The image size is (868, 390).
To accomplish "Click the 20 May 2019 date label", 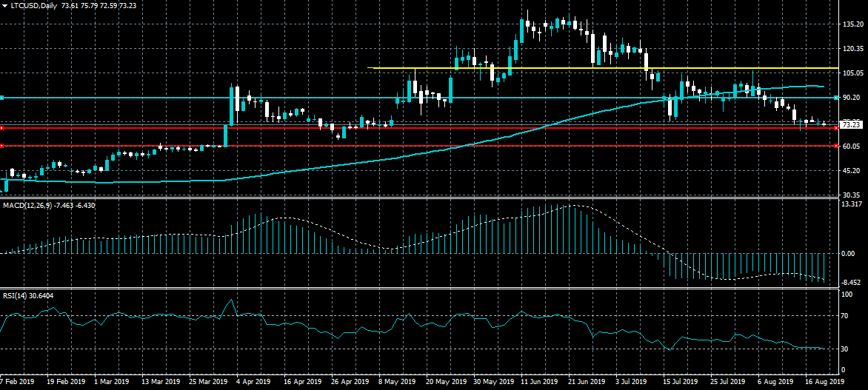I will tap(446, 382).
